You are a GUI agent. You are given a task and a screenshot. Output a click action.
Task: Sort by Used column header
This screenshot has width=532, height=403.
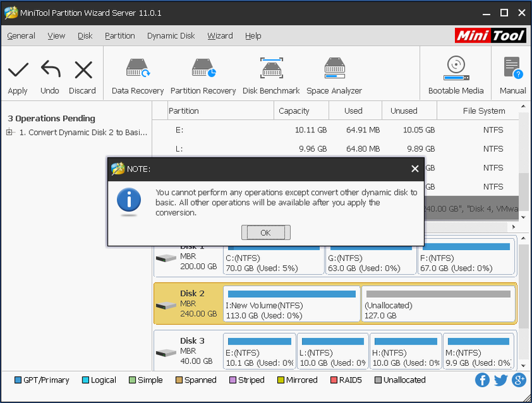[356, 110]
